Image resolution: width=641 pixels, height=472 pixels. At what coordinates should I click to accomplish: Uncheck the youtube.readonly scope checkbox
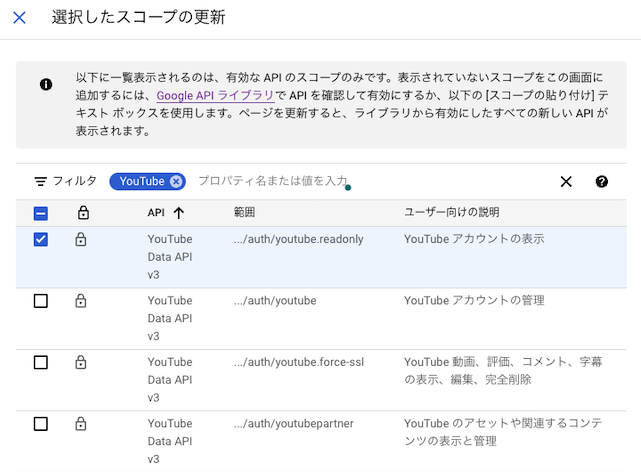tap(40, 239)
